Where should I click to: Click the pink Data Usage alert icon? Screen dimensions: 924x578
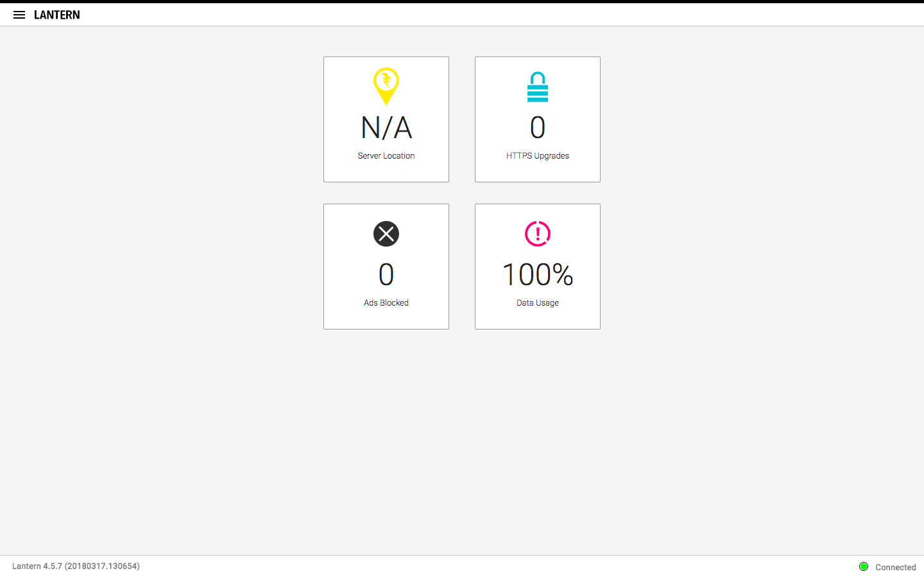pyautogui.click(x=538, y=234)
